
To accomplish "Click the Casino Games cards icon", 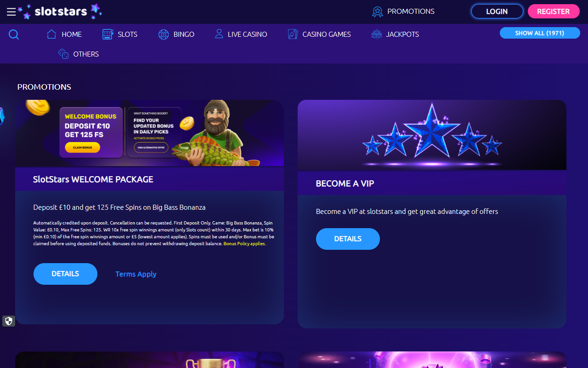I will (292, 34).
